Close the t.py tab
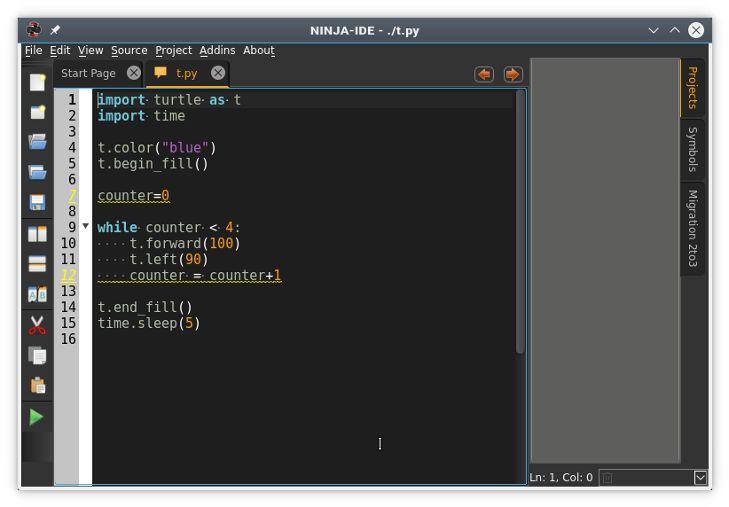 coord(218,73)
